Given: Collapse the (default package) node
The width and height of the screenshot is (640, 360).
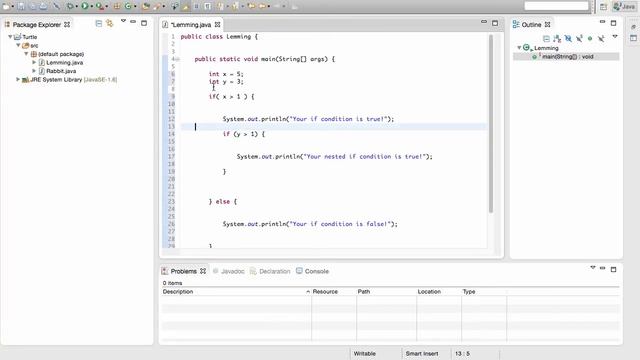Looking at the screenshot, I should pos(27,54).
